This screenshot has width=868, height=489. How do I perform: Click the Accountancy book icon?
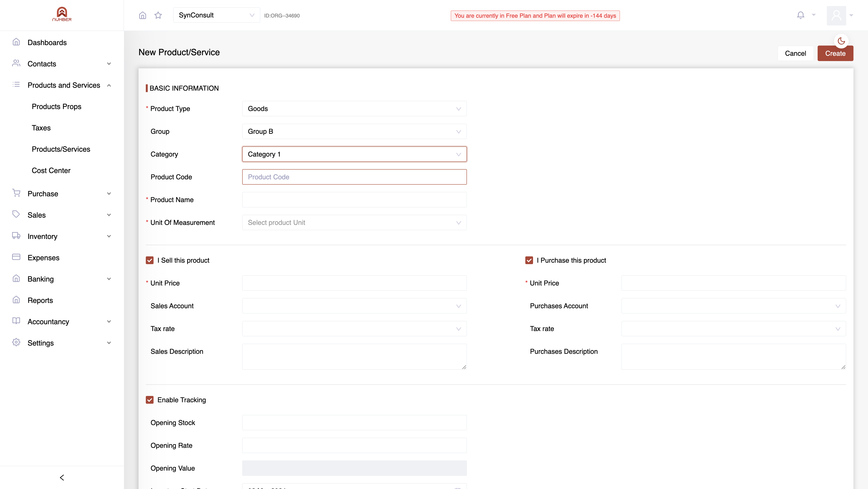[16, 321]
